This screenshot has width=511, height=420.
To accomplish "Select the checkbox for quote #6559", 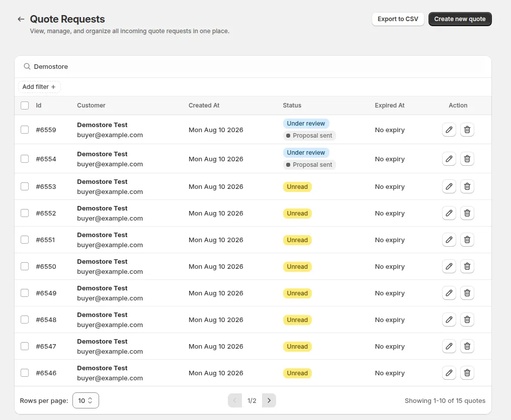I will coord(25,130).
